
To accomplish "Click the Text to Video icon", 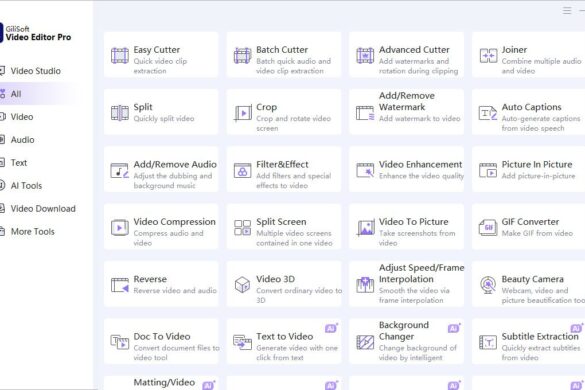I will pyautogui.click(x=243, y=342).
